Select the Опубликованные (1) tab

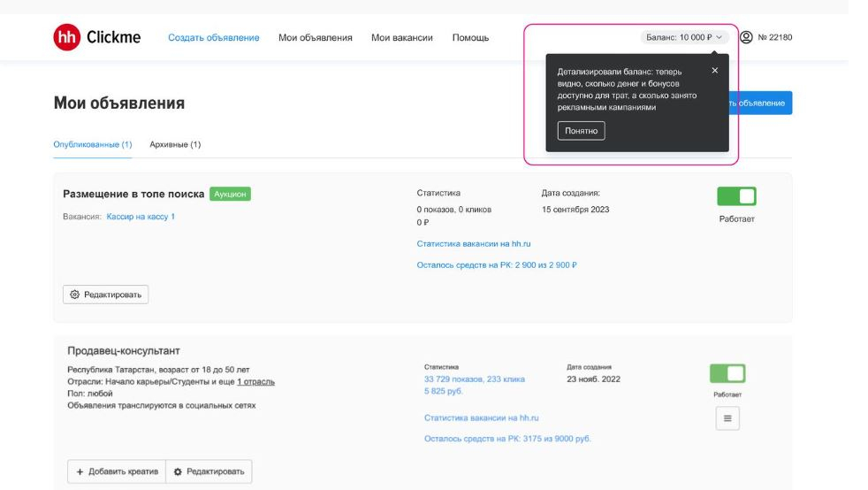coord(93,144)
